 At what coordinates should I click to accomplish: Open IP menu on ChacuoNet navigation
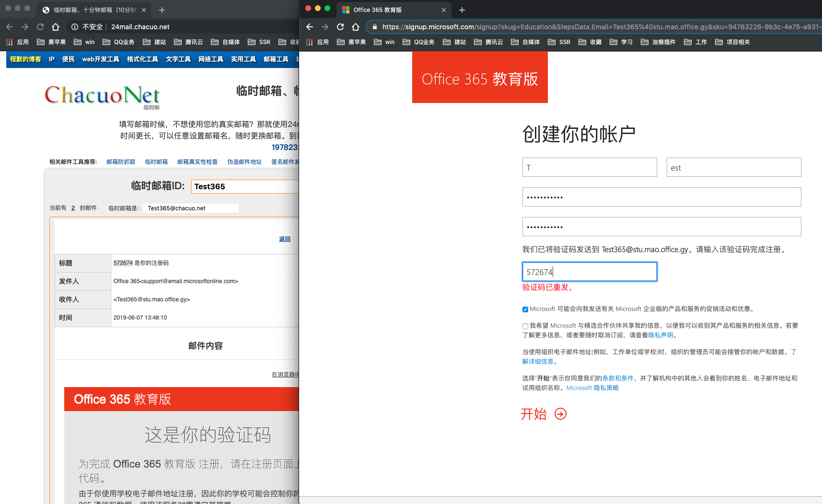coord(52,59)
